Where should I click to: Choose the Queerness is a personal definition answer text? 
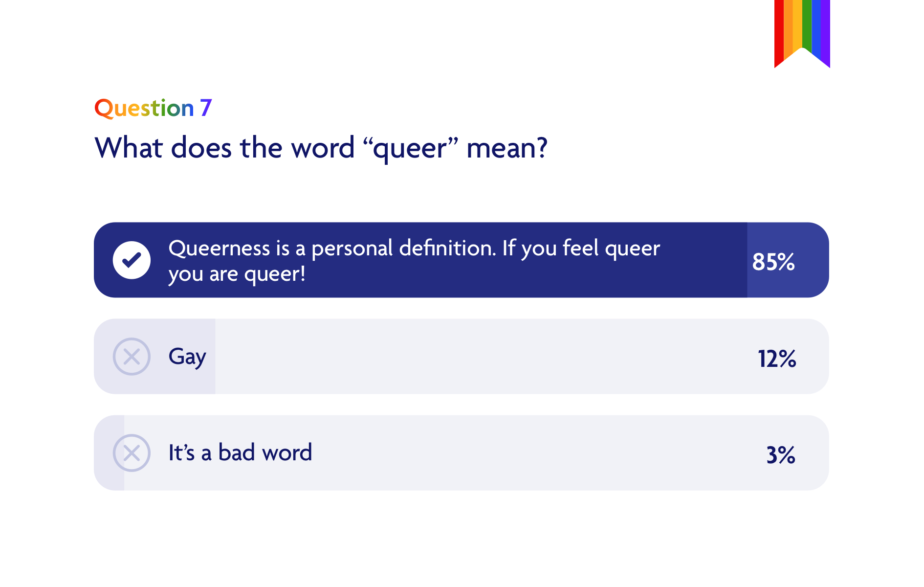tap(414, 261)
